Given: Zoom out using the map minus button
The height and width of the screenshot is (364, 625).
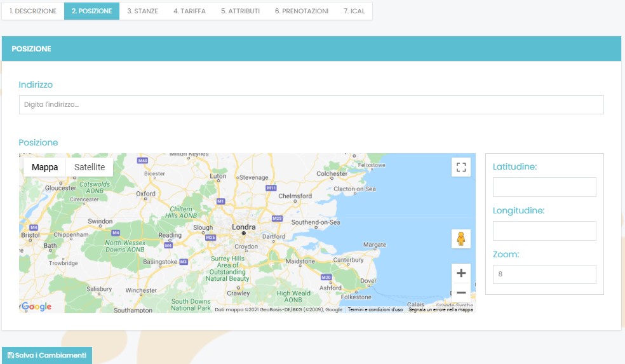Looking at the screenshot, I should [461, 293].
